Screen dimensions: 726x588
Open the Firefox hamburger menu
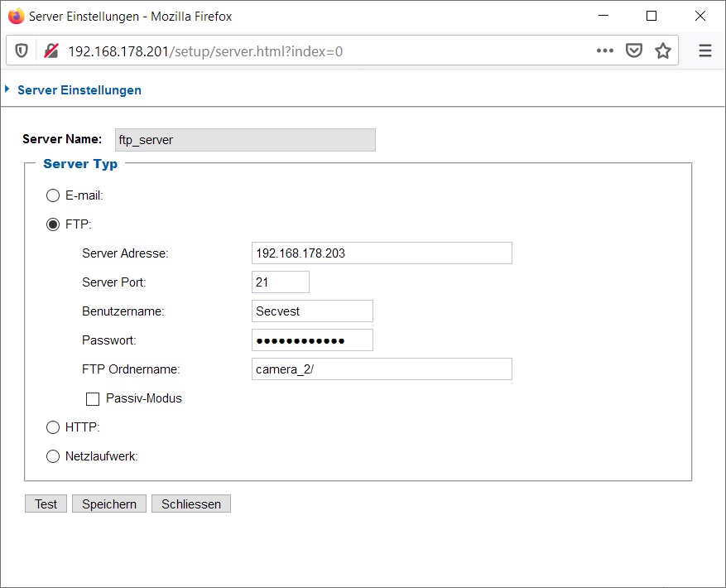(705, 51)
